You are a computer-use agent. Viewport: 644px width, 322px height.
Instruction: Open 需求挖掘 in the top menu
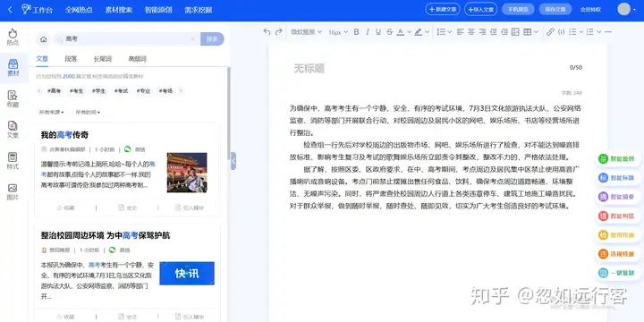(199, 10)
